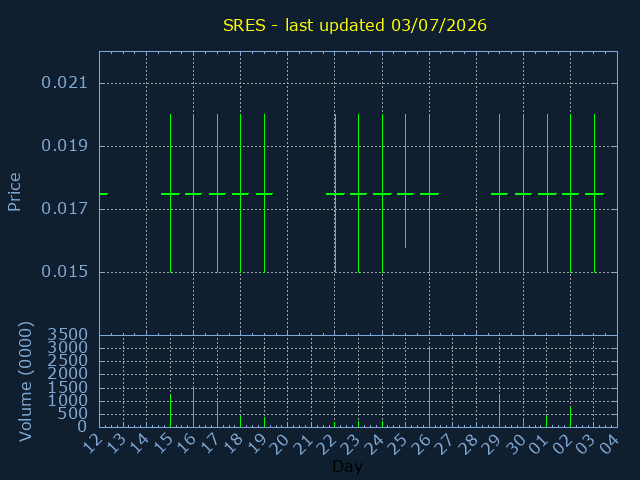This screenshot has width=640, height=480.
Task: Click the Day axis title
Action: pyautogui.click(x=347, y=467)
